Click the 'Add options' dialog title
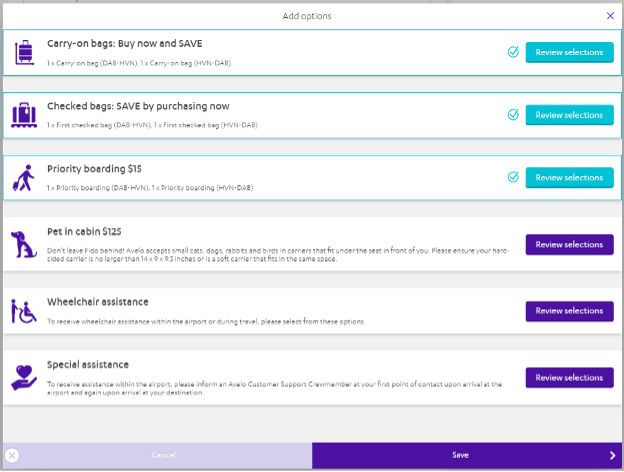Viewport: 624px width, 472px height. coord(307,16)
